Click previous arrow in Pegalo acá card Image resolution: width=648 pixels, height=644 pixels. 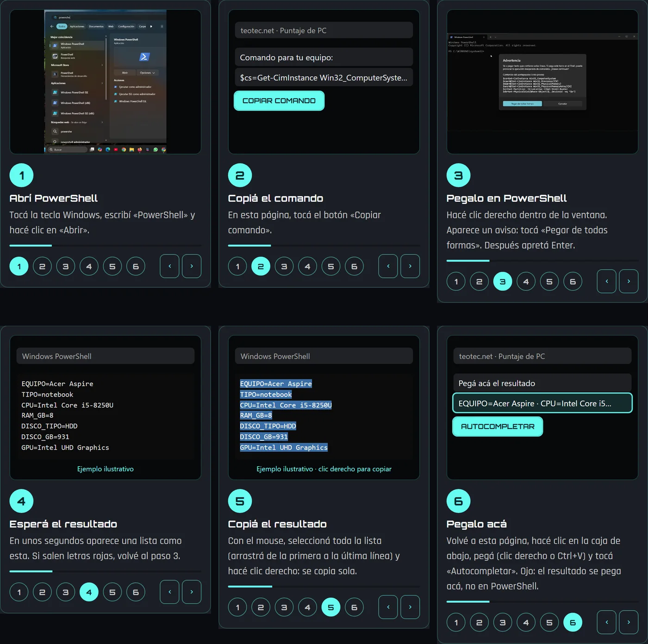click(x=606, y=622)
